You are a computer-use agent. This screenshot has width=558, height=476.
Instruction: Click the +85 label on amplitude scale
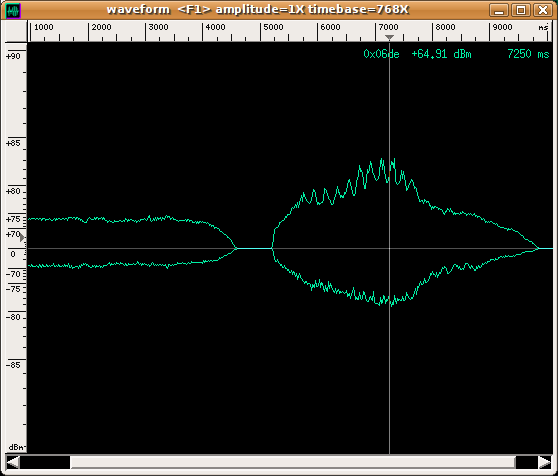click(14, 143)
